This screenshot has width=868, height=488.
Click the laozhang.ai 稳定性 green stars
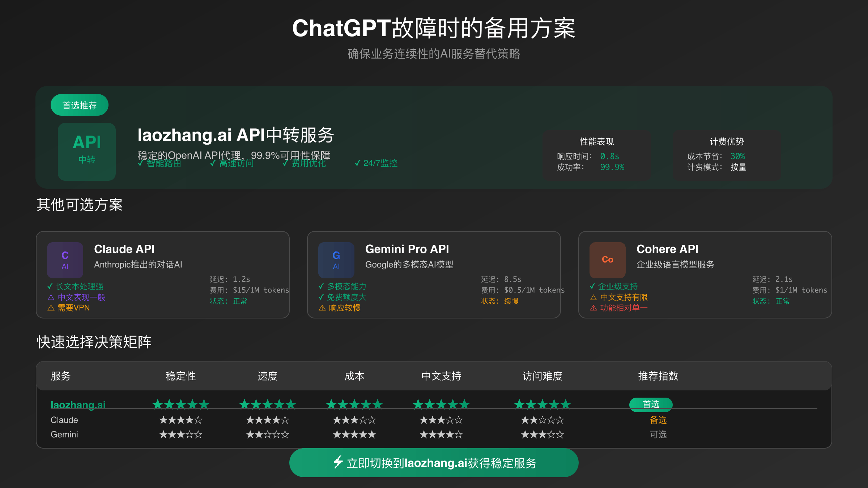tap(181, 404)
